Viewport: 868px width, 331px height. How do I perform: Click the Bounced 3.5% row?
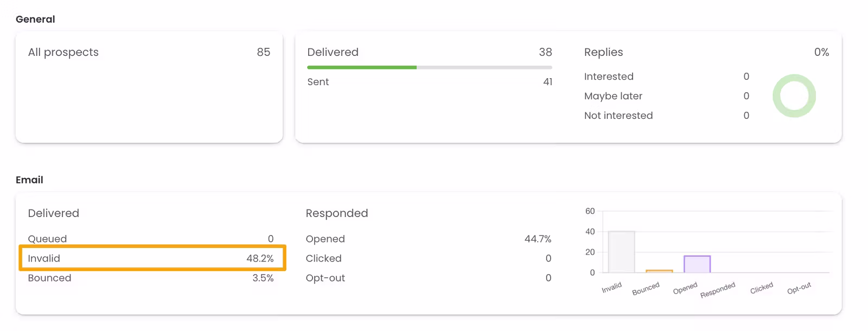click(x=150, y=278)
